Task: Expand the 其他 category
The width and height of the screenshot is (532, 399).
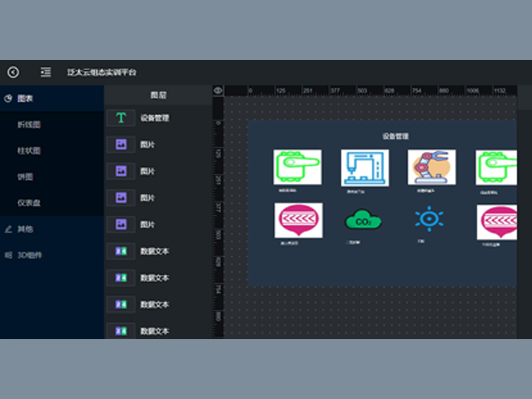Action: [25, 229]
